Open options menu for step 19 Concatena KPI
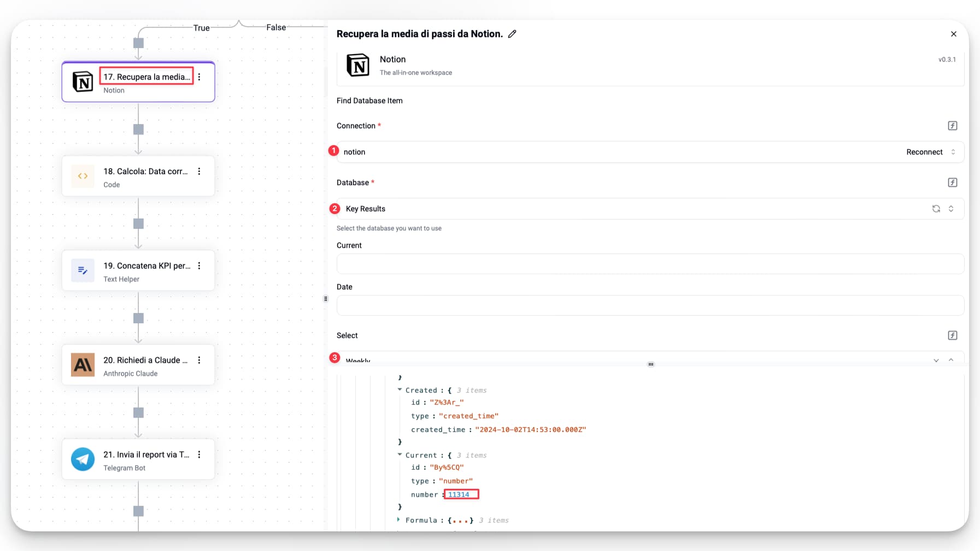Viewport: 980px width, 551px height. 199,266
